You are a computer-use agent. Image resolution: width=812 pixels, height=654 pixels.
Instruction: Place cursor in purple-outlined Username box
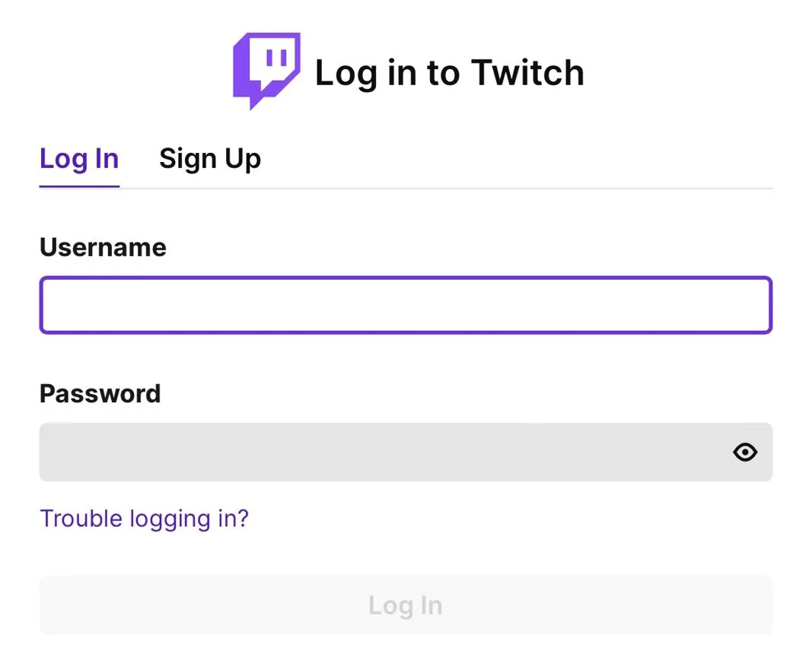point(406,305)
